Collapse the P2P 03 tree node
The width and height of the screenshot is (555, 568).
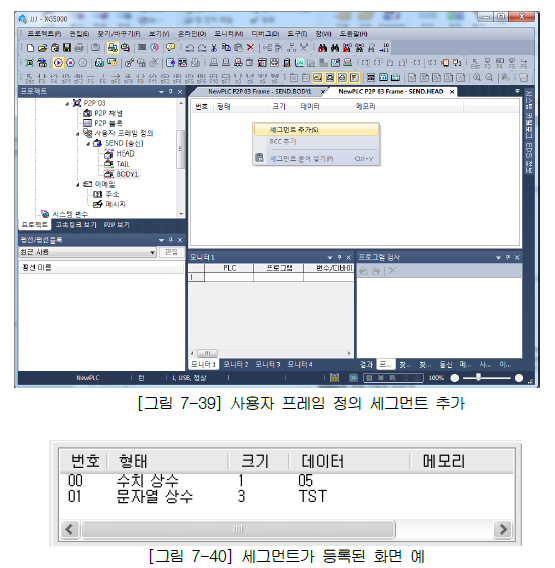[67, 104]
